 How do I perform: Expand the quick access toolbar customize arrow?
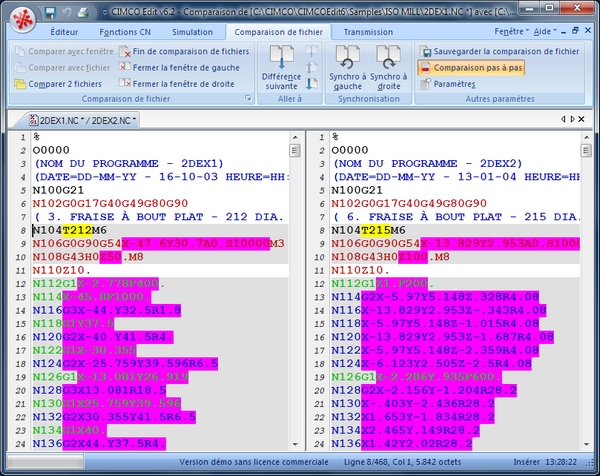click(x=105, y=13)
